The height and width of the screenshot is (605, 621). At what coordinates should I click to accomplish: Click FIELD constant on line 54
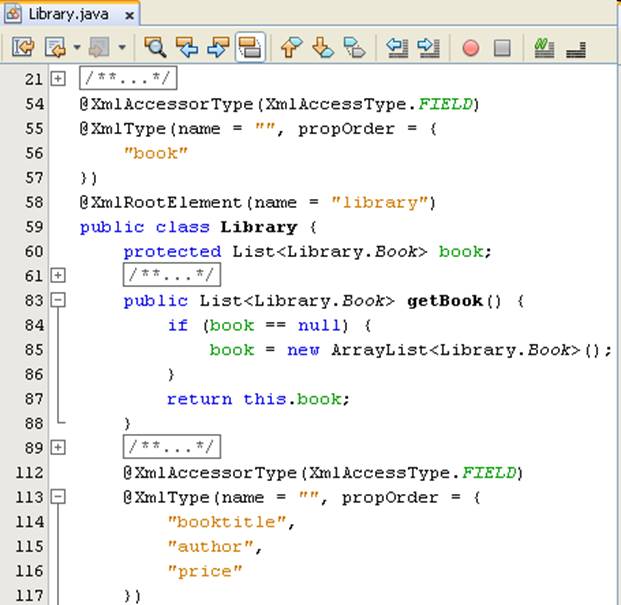pos(446,104)
